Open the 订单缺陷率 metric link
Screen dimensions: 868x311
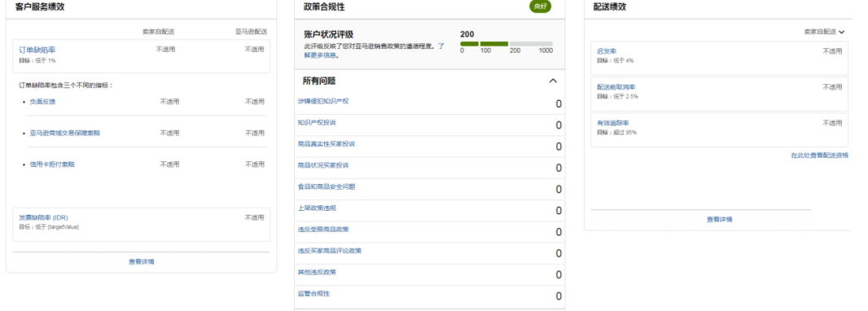pos(37,50)
